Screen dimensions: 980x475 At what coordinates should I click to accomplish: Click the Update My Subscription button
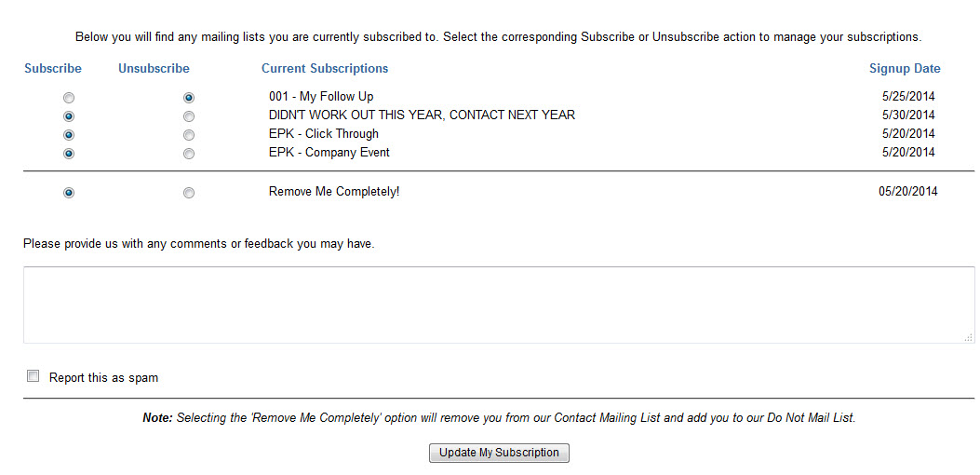point(499,453)
